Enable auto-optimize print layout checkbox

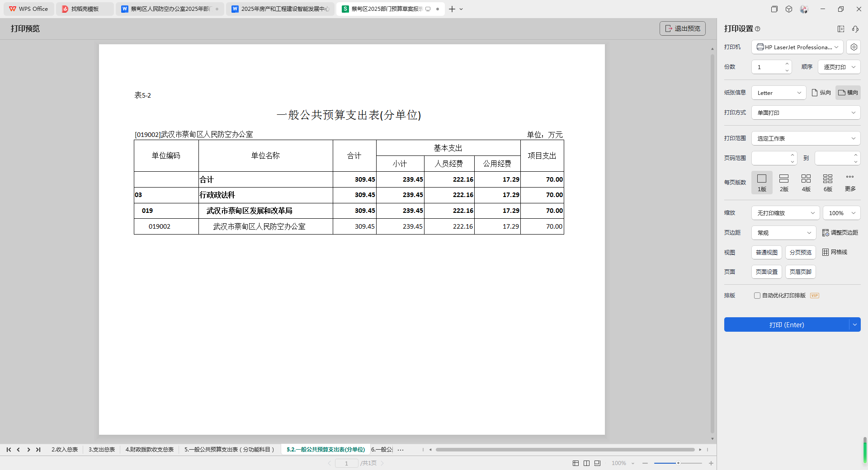(757, 296)
